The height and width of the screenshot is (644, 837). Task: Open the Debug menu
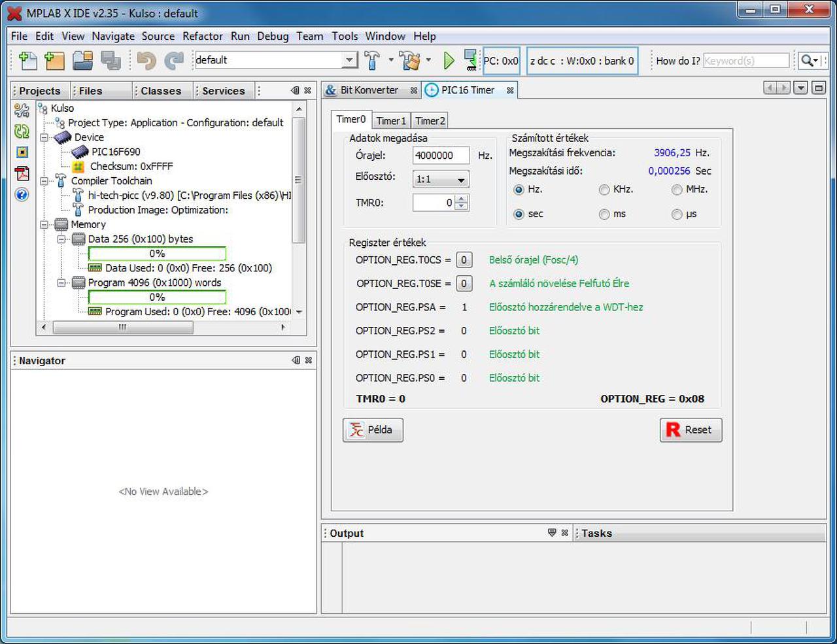273,36
